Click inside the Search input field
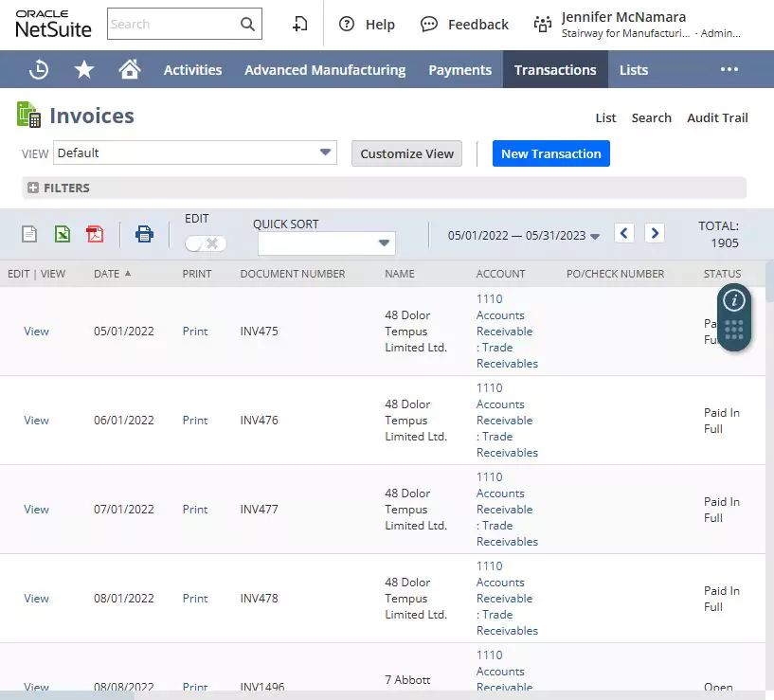774x700 pixels. (x=175, y=24)
